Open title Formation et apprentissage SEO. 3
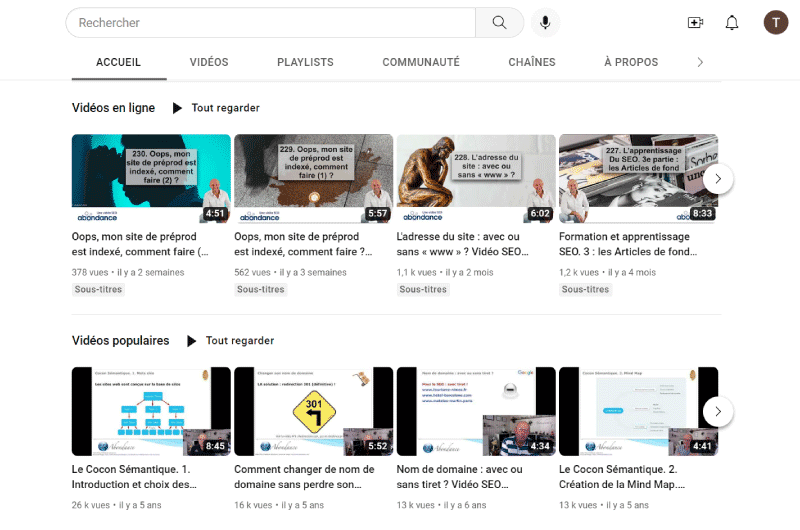The height and width of the screenshot is (530, 800). pos(628,244)
